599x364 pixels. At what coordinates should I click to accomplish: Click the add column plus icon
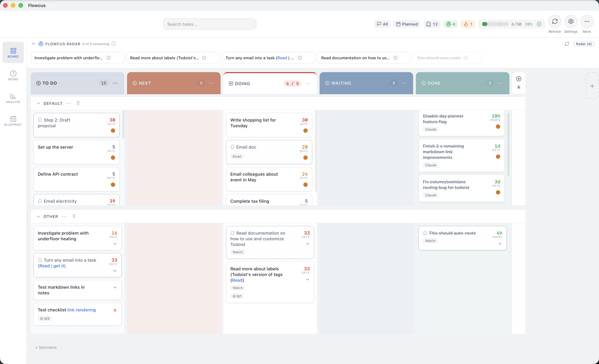coord(592,86)
